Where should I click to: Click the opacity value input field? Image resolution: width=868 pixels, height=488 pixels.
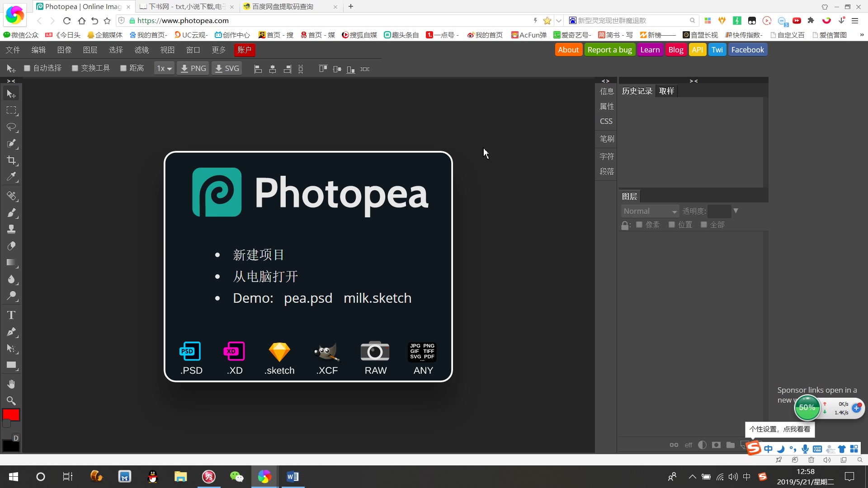(719, 211)
